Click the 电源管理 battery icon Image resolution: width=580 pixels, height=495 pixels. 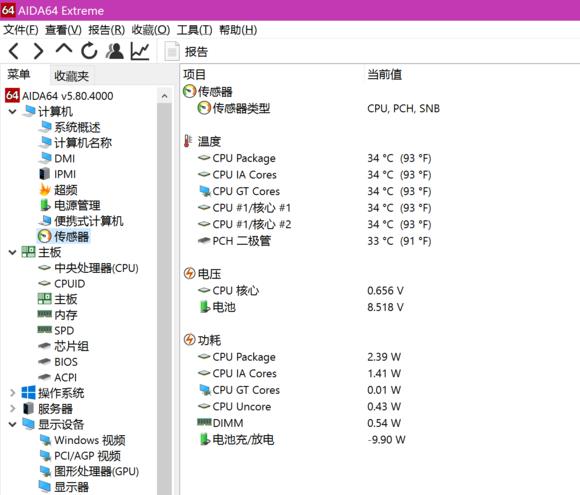pos(45,205)
